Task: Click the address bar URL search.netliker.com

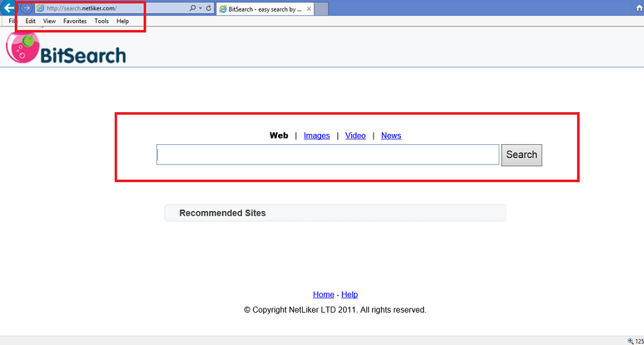Action: tap(82, 8)
